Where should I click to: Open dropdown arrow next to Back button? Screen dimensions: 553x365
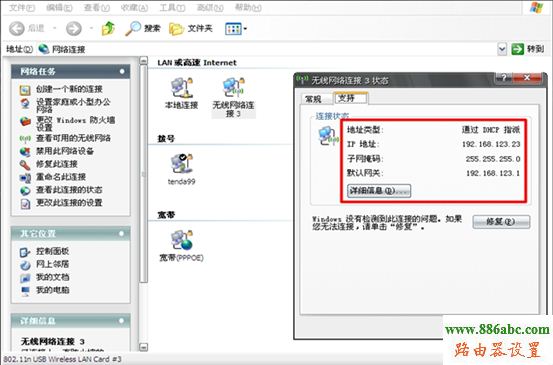click(55, 28)
